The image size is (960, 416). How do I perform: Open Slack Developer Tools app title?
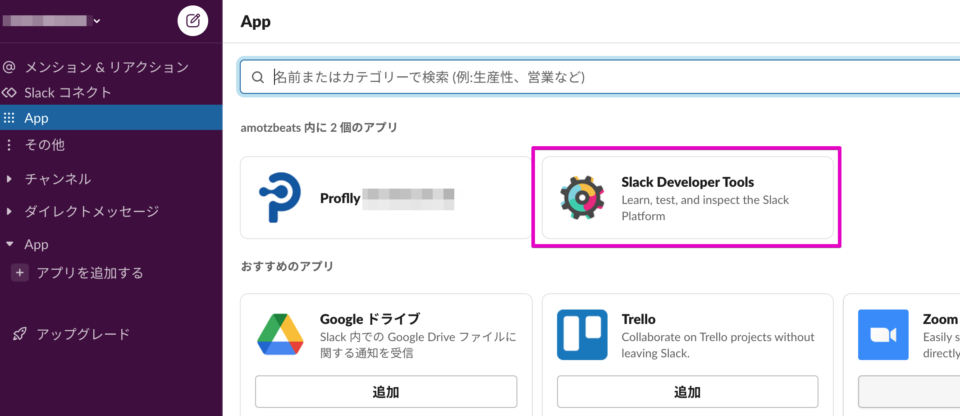point(688,182)
